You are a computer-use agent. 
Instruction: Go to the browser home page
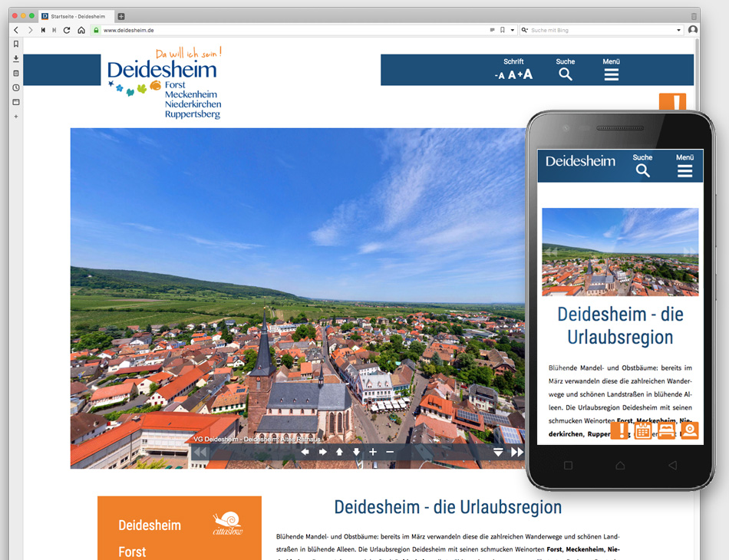81,30
